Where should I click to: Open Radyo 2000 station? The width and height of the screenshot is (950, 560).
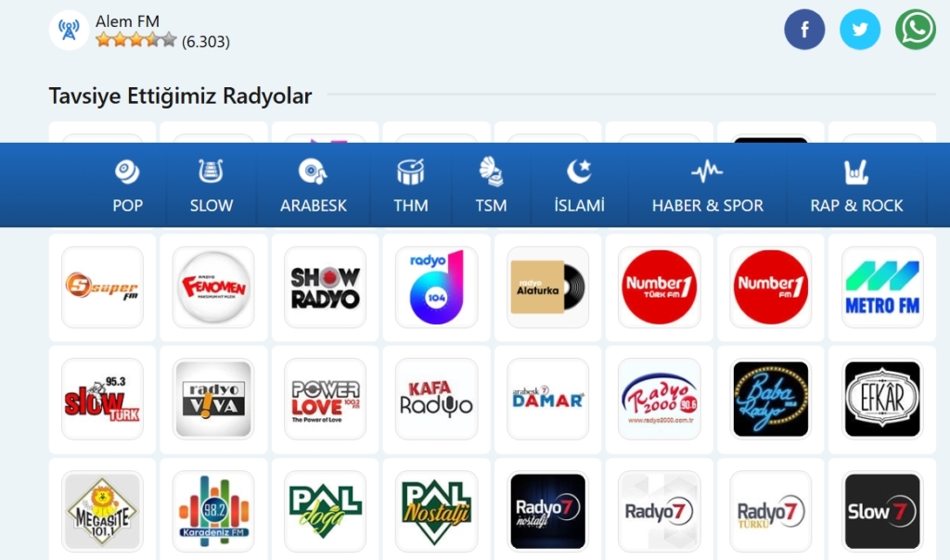660,399
